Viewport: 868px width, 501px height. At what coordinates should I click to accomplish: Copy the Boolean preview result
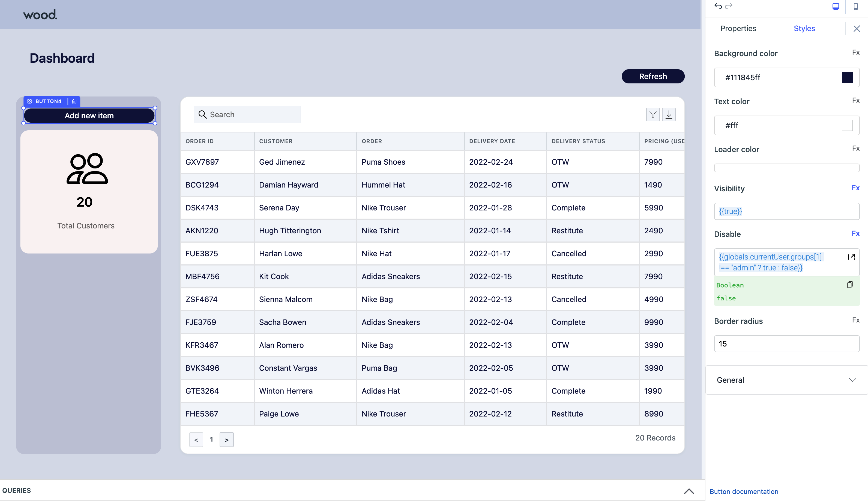click(x=850, y=285)
